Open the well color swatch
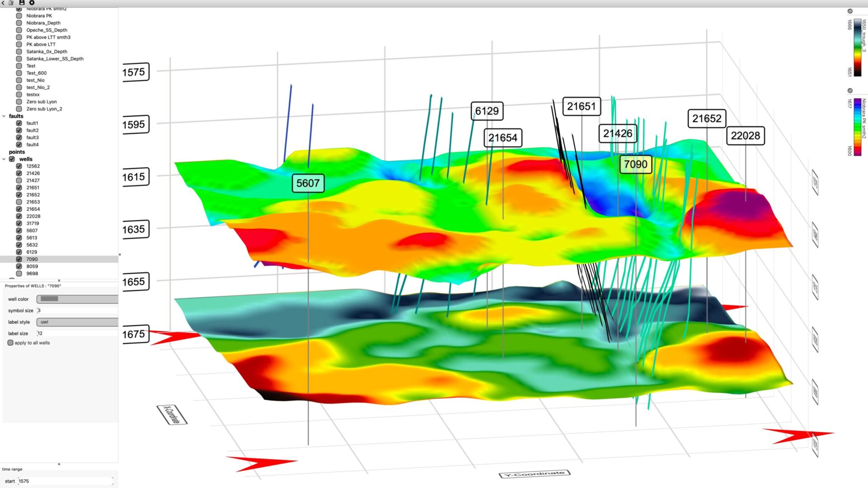Screen dimensions: 868x488 77,299
